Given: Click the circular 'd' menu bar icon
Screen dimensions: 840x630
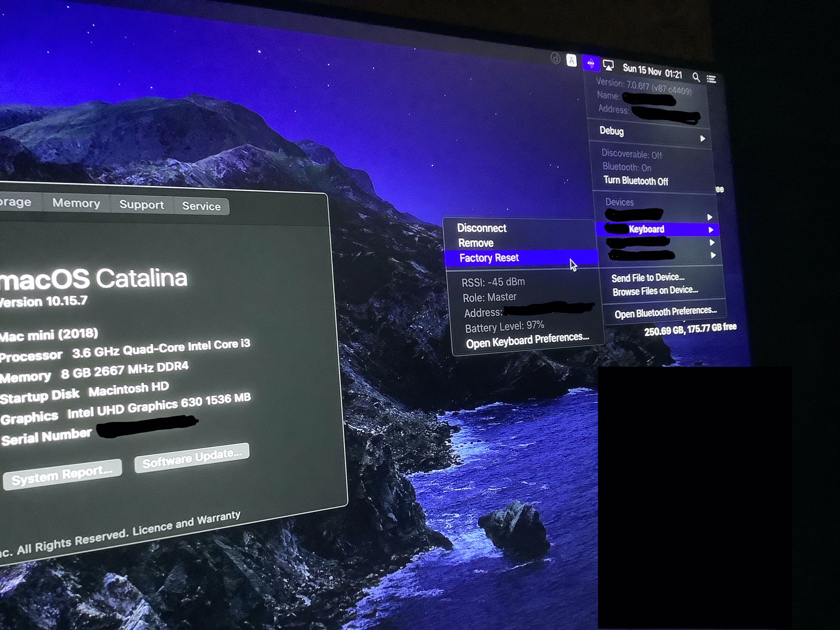Looking at the screenshot, I should coord(555,58).
